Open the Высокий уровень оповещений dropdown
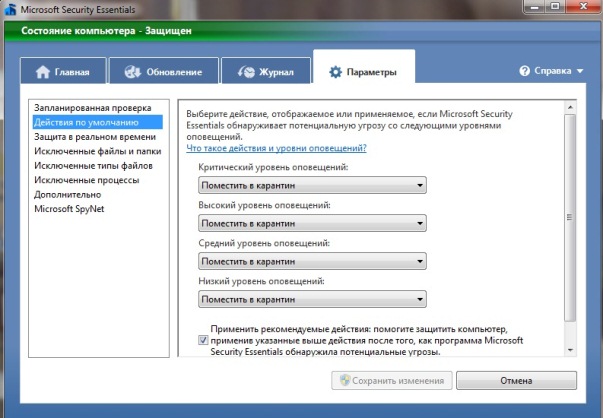Viewport: 603px width, 418px height. (312, 223)
